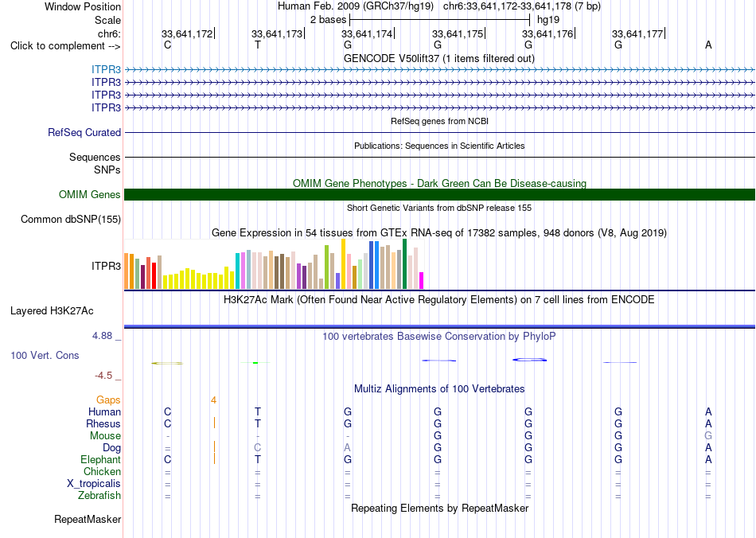Select the Zebrafish alignment row label
The height and width of the screenshot is (538, 756).
tap(99, 496)
